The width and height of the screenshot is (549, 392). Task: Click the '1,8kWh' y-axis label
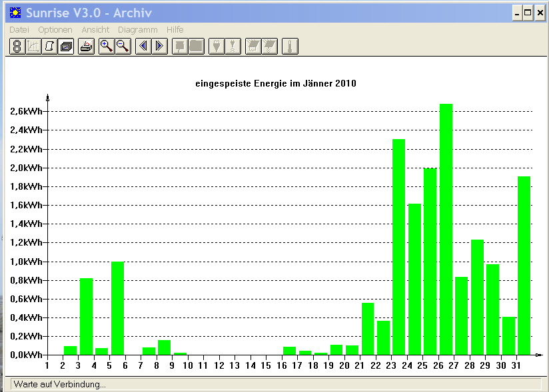coord(26,186)
